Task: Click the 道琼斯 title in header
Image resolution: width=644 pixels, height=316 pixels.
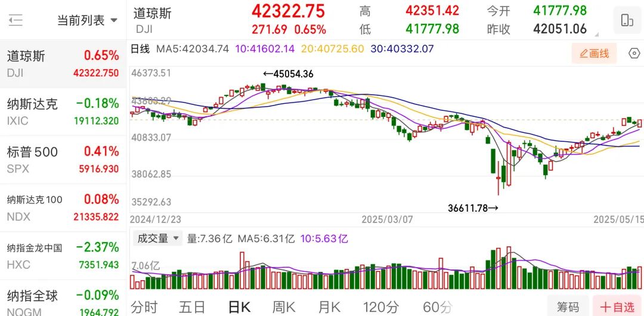Action: 153,13
